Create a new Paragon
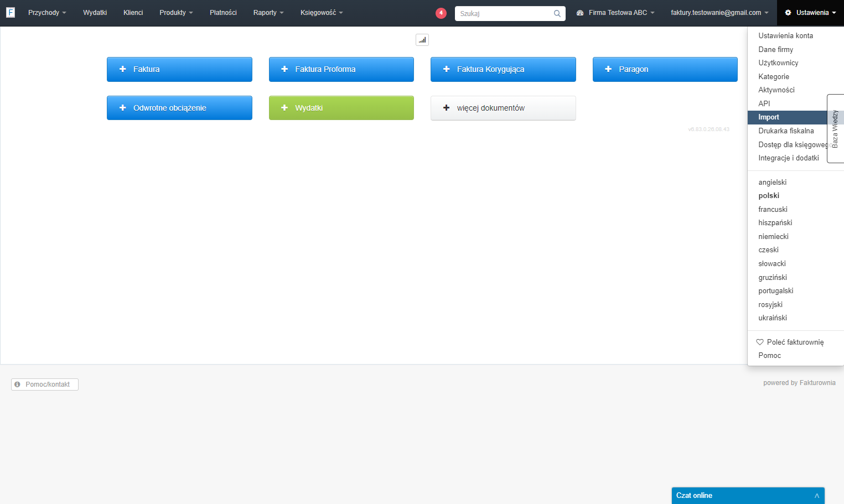 665,69
